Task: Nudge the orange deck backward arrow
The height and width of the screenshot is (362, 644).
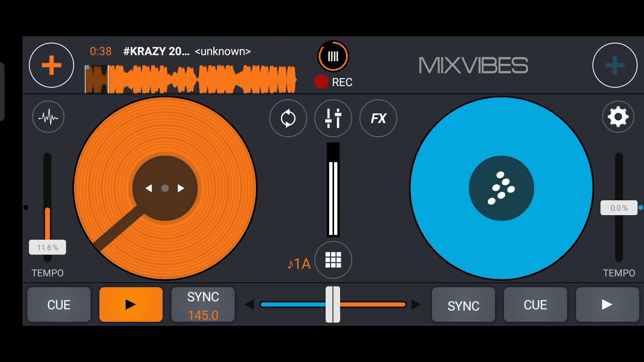Action: tap(148, 189)
